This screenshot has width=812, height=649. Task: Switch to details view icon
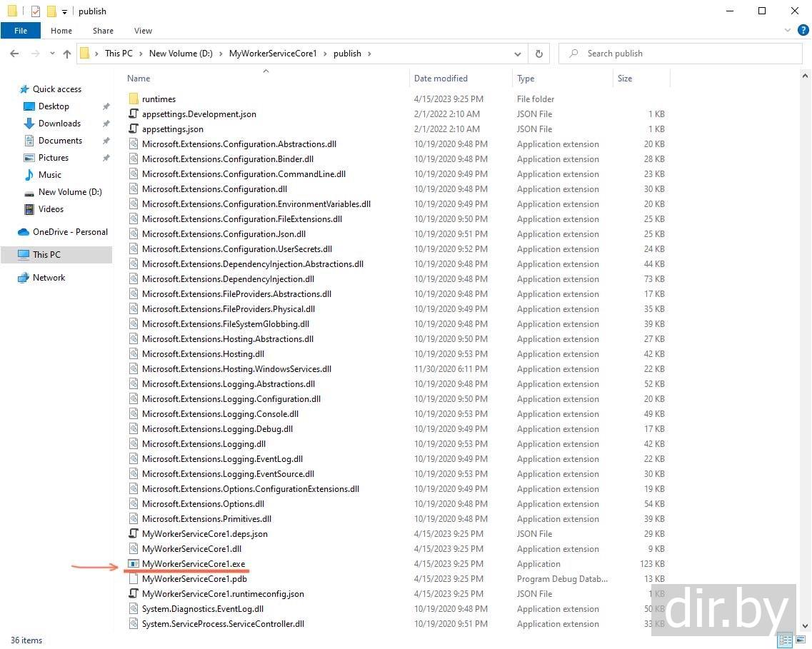[x=785, y=640]
